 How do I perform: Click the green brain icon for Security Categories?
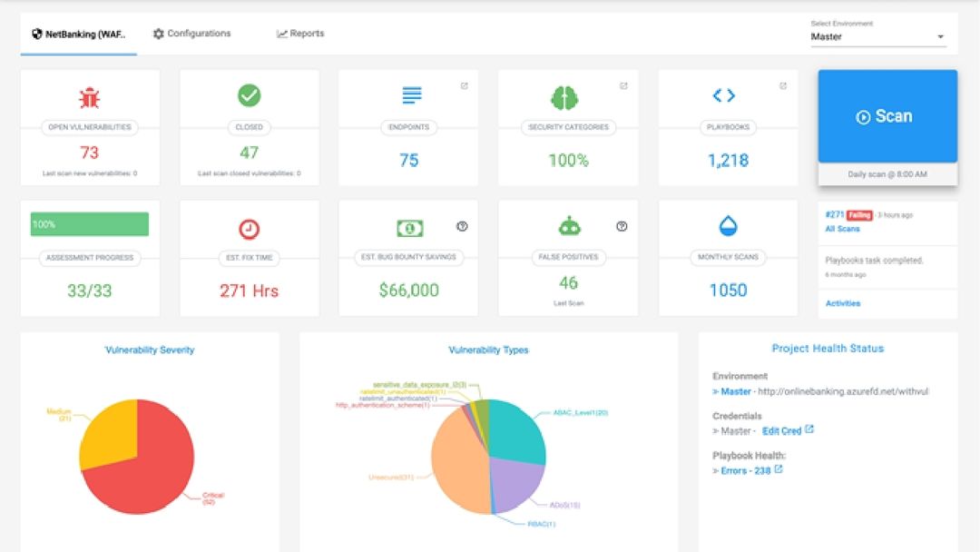(x=568, y=94)
